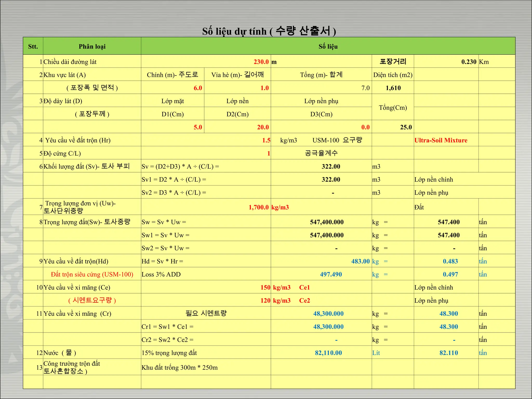Click the red 1,700.0 unit weight value

pyautogui.click(x=258, y=207)
